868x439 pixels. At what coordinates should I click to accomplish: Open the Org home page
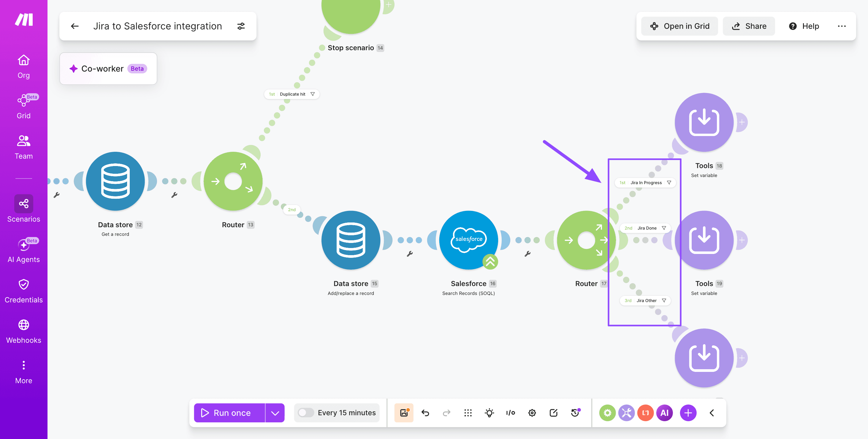tap(23, 67)
